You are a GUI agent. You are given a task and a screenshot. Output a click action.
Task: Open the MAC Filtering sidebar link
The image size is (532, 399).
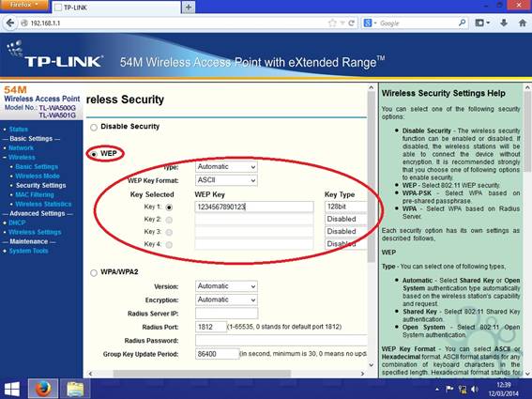(35, 195)
